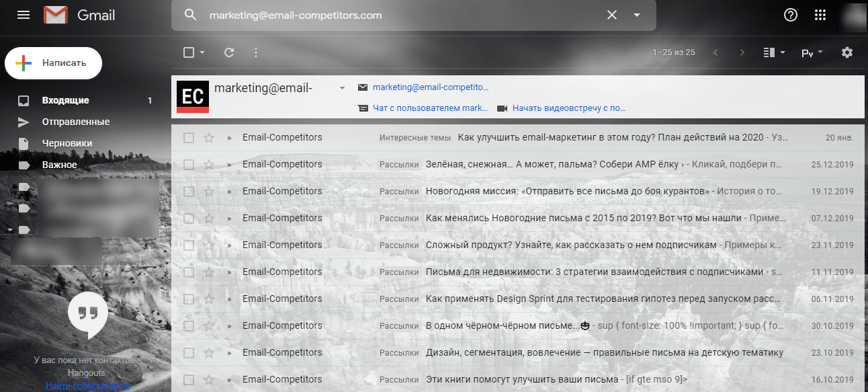This screenshot has height=392, width=868.
Task: Star the email dated 30.10.2019
Action: point(209,326)
